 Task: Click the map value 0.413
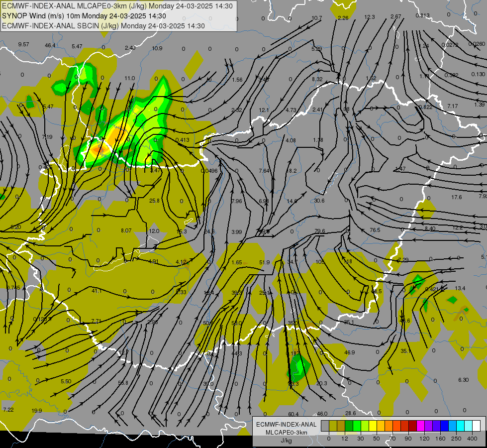point(183,140)
